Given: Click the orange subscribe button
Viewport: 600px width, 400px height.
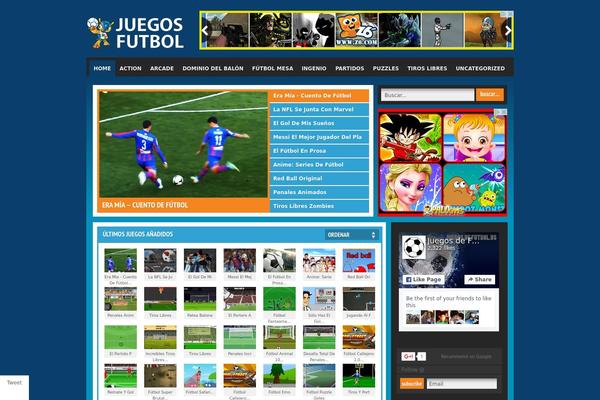Looking at the screenshot, I should [412, 384].
